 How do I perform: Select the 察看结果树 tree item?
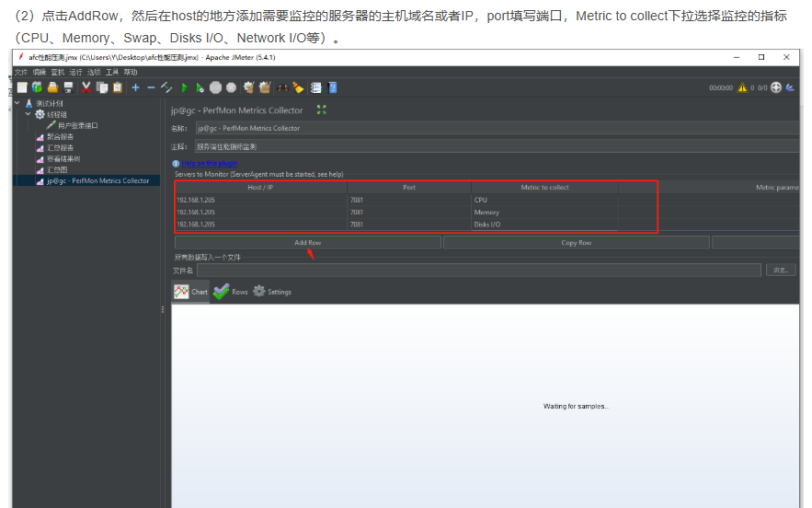click(x=63, y=158)
